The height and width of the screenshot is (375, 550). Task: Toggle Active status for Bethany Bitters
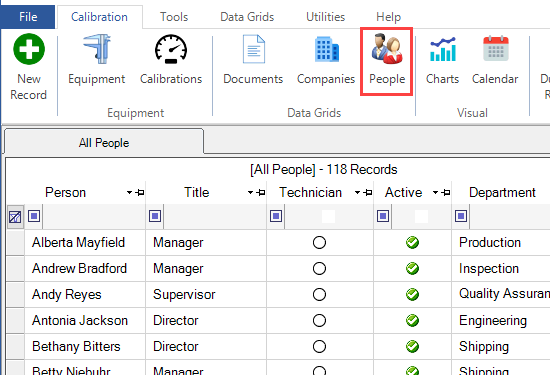pos(412,346)
